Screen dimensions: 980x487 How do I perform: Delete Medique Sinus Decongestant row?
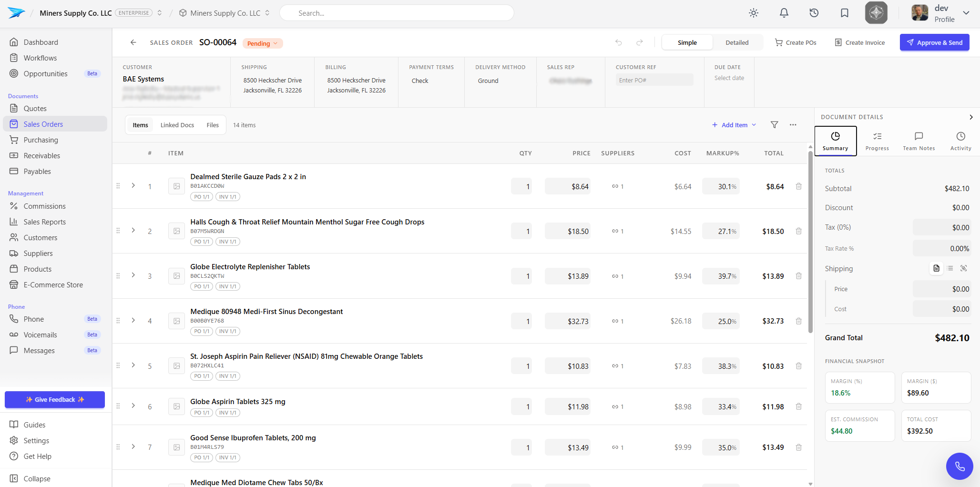(799, 321)
